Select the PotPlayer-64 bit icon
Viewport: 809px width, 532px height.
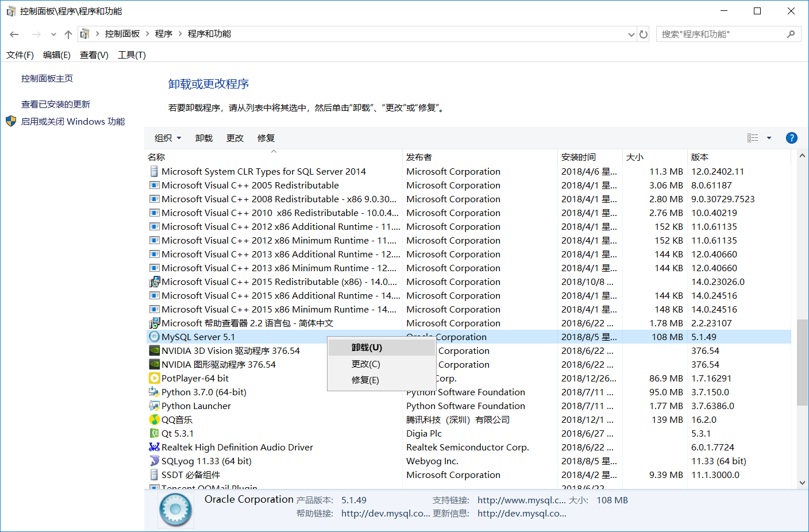tap(153, 378)
